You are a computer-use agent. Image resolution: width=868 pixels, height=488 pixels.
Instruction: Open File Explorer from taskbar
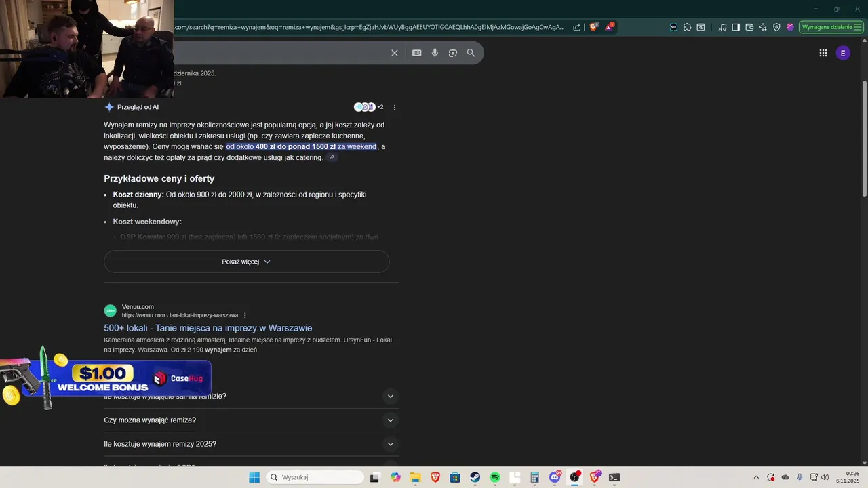coord(415,477)
